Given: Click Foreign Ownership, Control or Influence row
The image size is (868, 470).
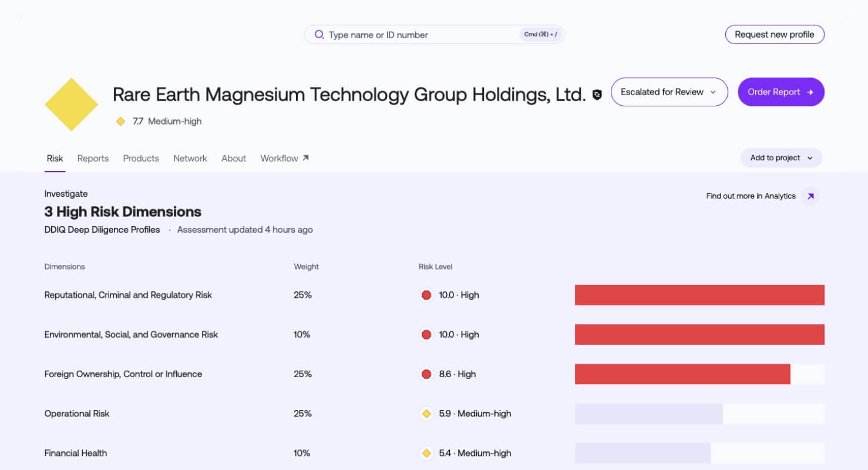Looking at the screenshot, I should pos(435,374).
